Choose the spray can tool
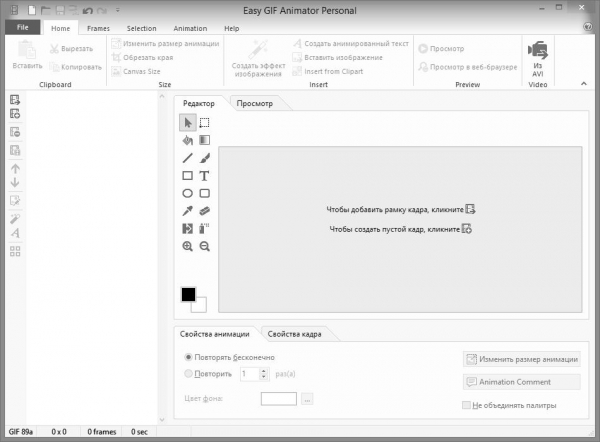 coord(204,228)
